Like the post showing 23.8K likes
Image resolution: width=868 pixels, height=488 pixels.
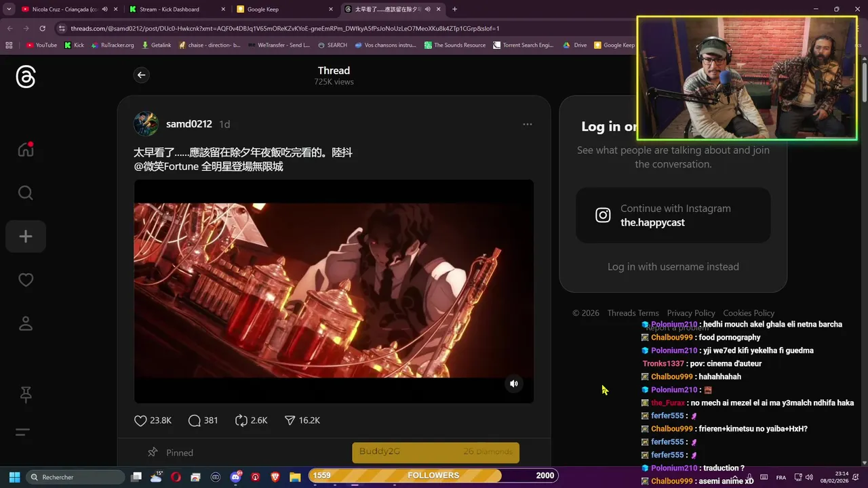(x=153, y=420)
